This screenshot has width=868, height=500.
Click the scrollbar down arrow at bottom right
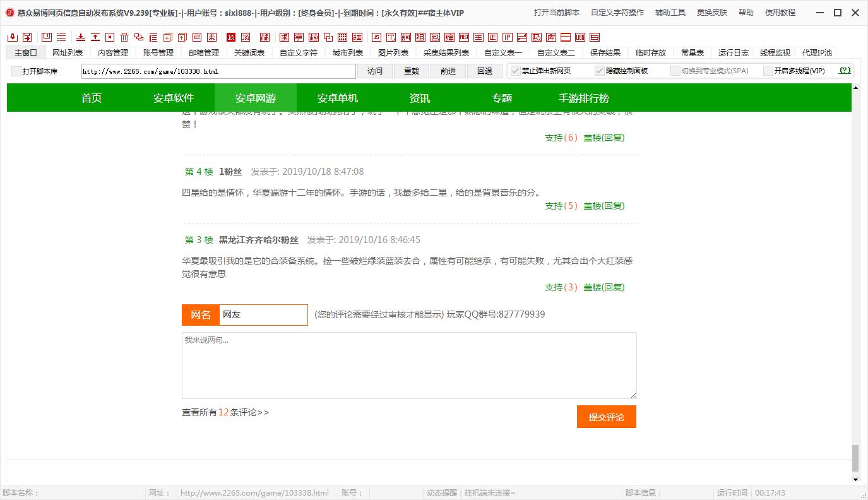click(x=855, y=480)
